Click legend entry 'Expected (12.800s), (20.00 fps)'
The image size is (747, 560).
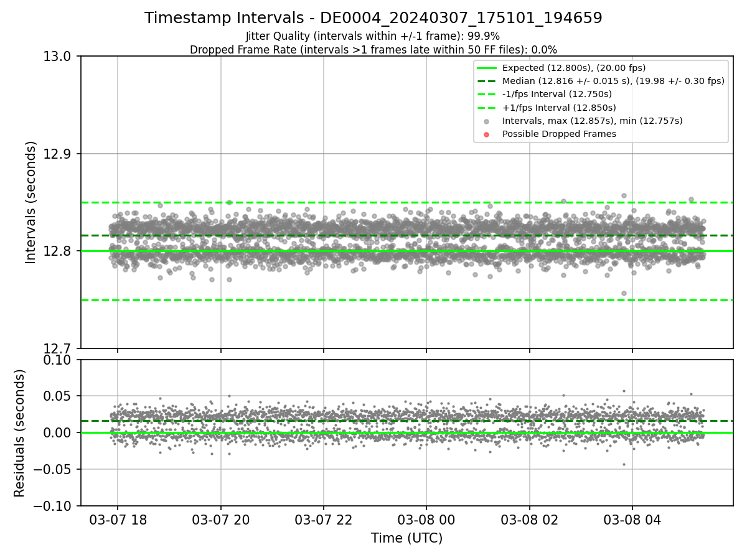pyautogui.click(x=574, y=68)
